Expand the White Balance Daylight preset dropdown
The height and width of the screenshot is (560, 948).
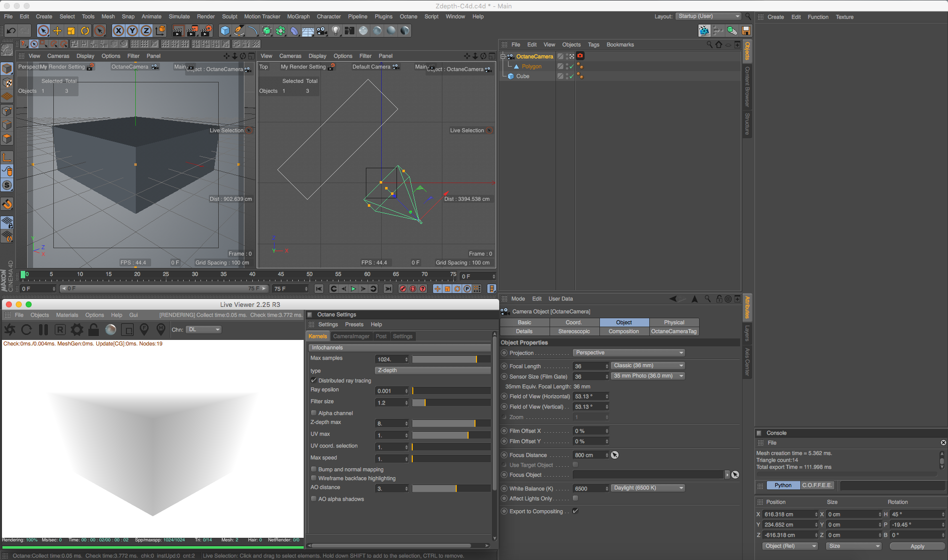[648, 488]
